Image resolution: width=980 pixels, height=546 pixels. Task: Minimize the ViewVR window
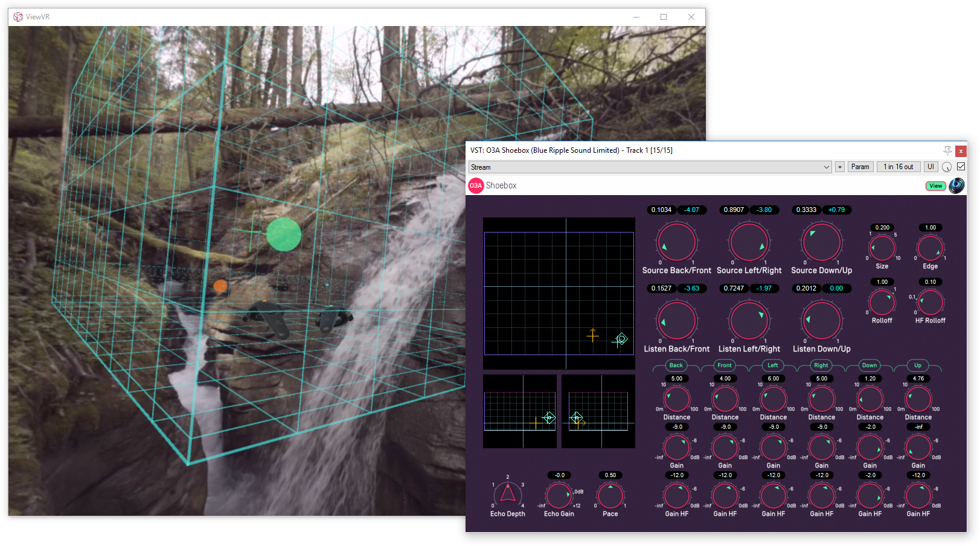(x=636, y=17)
